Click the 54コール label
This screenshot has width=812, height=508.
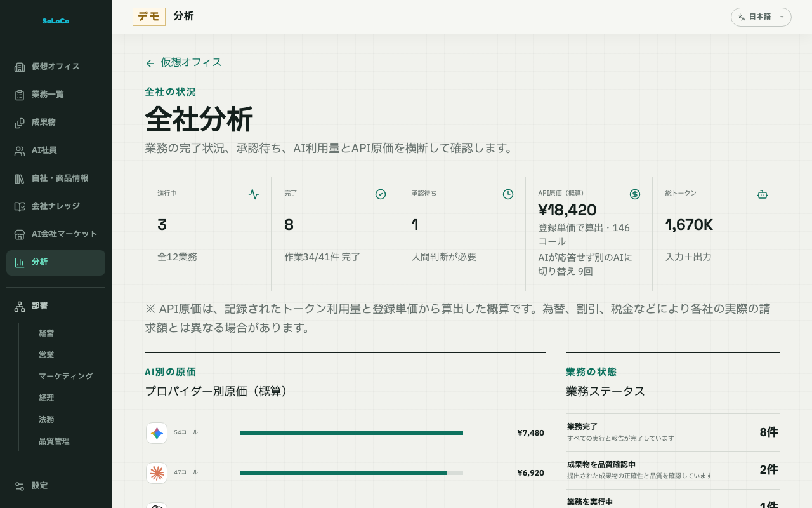click(x=186, y=432)
